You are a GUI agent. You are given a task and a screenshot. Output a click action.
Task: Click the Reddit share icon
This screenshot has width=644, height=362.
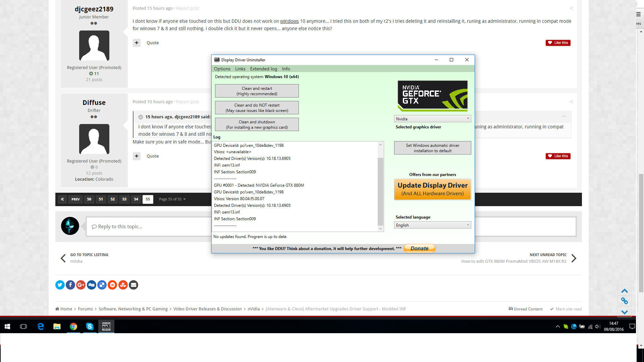click(112, 285)
